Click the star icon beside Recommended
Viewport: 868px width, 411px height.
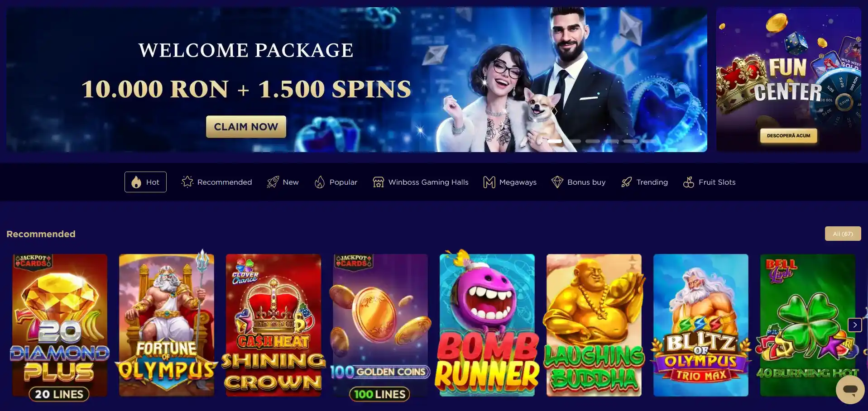187,182
